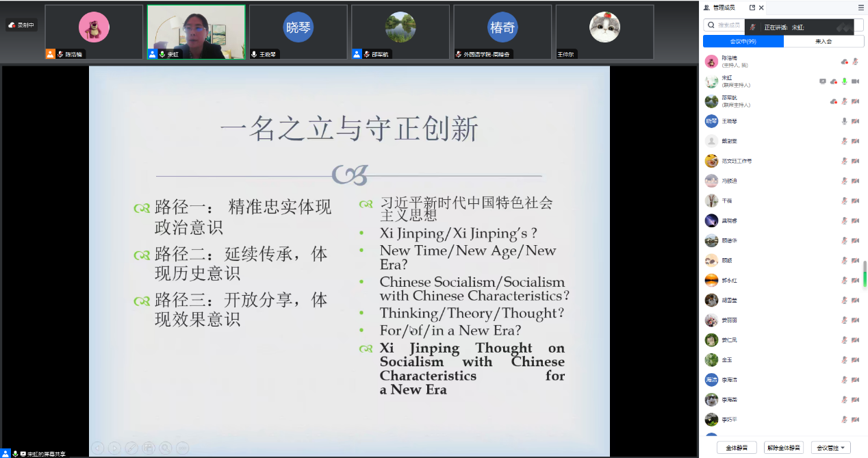Click the previous slide arrow on the slide
Viewport: 868px width, 458px height.
coord(98,448)
